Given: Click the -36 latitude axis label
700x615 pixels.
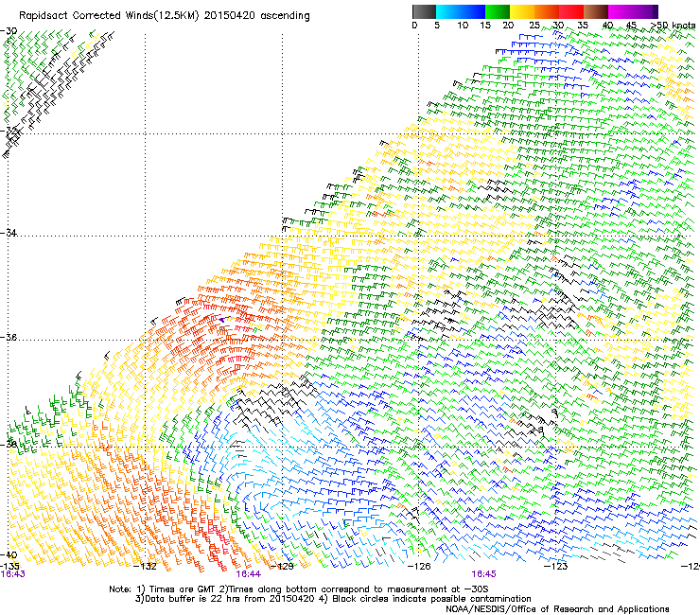Looking at the screenshot, I should pos(9,337).
